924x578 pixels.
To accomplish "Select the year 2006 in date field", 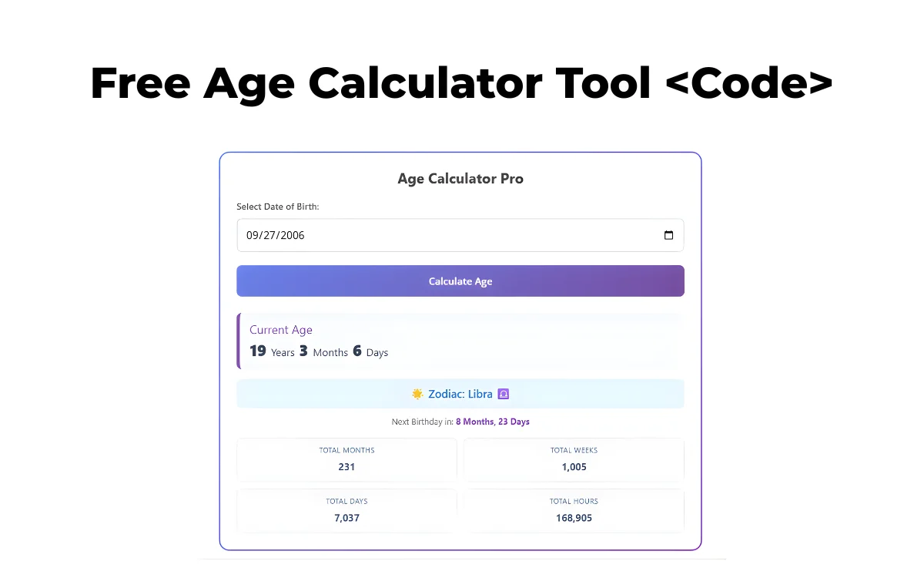I will (x=292, y=235).
